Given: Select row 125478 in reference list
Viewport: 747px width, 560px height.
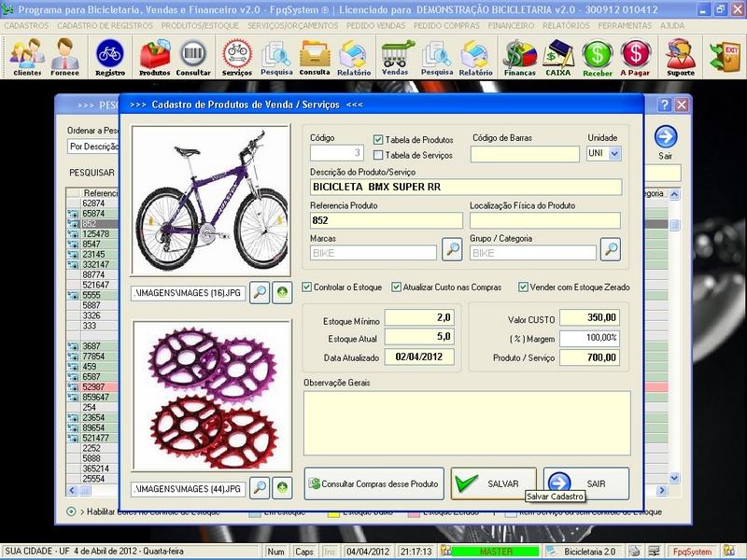Looking at the screenshot, I should click(x=93, y=234).
